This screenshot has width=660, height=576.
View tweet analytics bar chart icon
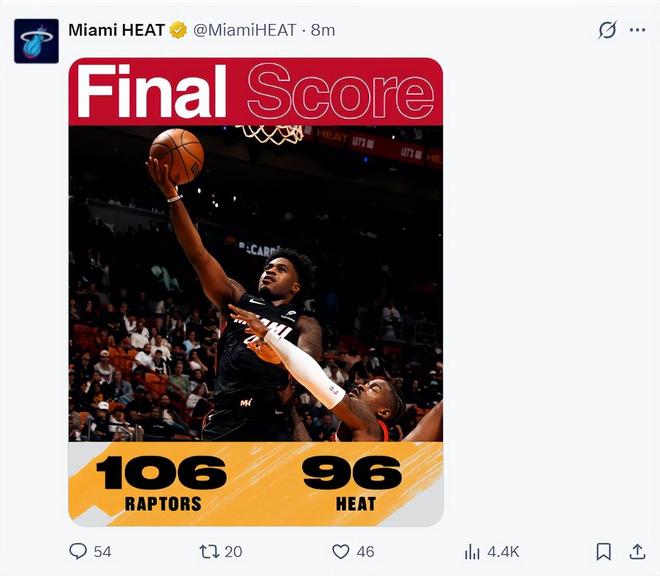coord(472,552)
